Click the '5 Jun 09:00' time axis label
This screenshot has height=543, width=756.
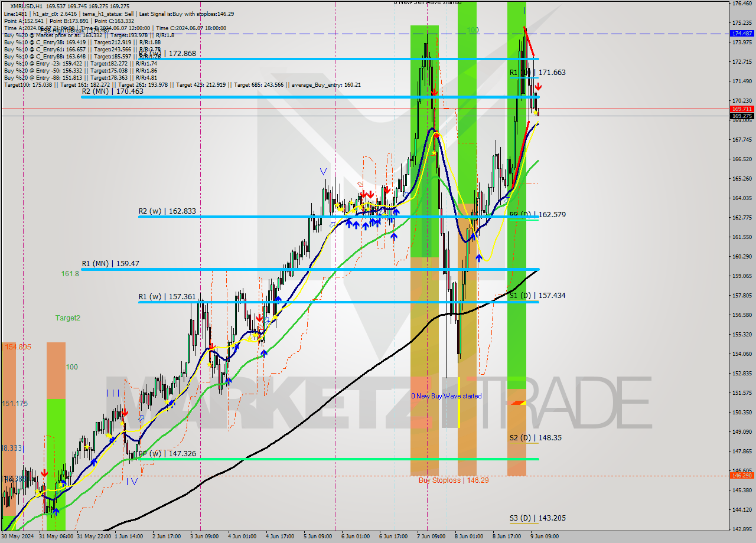pos(318,537)
